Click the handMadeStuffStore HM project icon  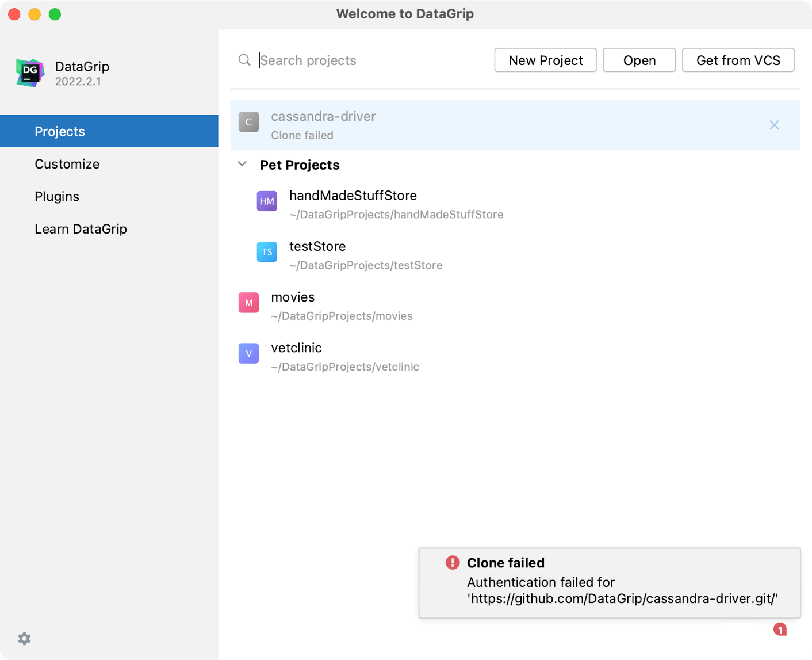click(x=267, y=201)
